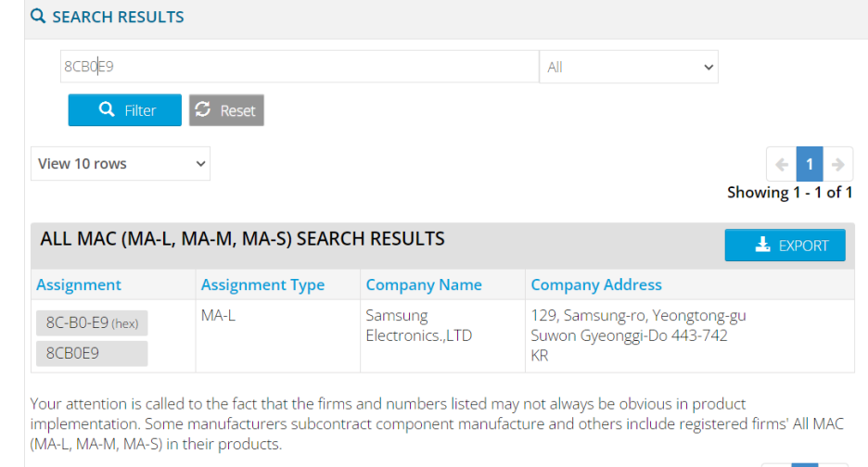Image resolution: width=868 pixels, height=467 pixels.
Task: Sort by Company Address column header
Action: pos(596,285)
